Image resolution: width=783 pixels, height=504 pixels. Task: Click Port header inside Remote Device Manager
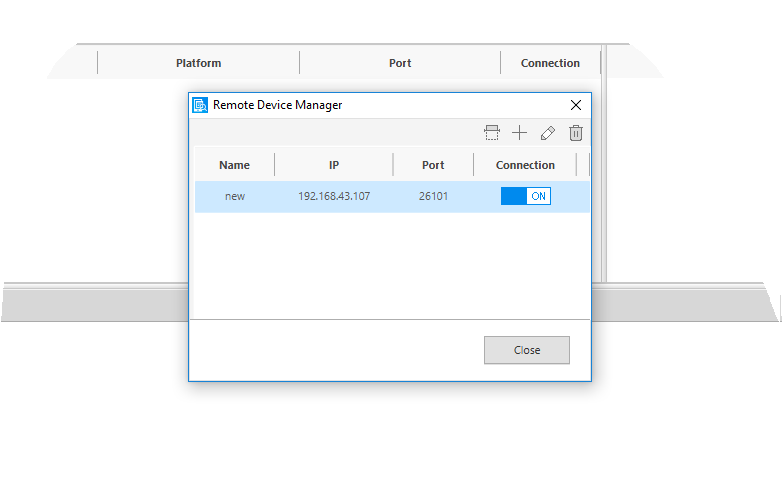433,165
